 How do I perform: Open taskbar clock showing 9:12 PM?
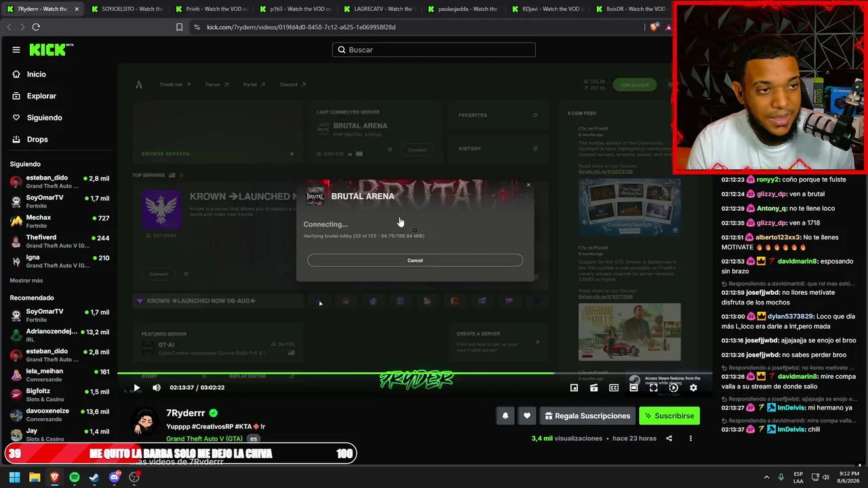point(849,477)
